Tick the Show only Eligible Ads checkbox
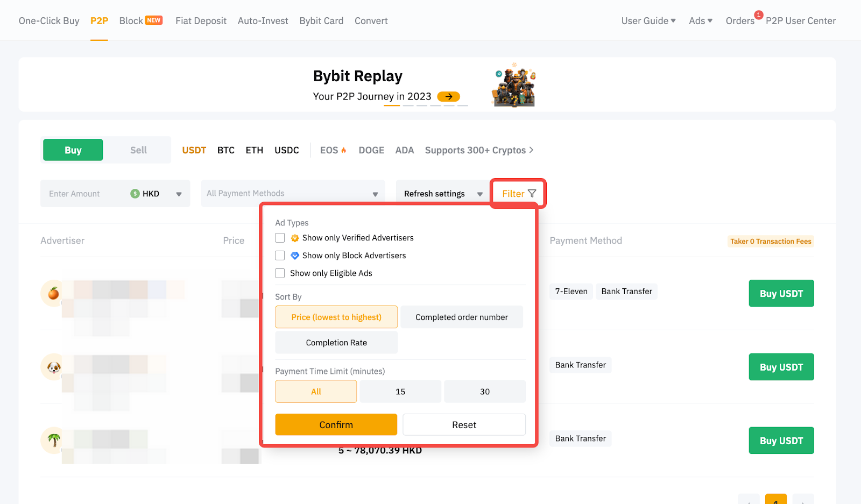Image resolution: width=861 pixels, height=504 pixels. 280,273
